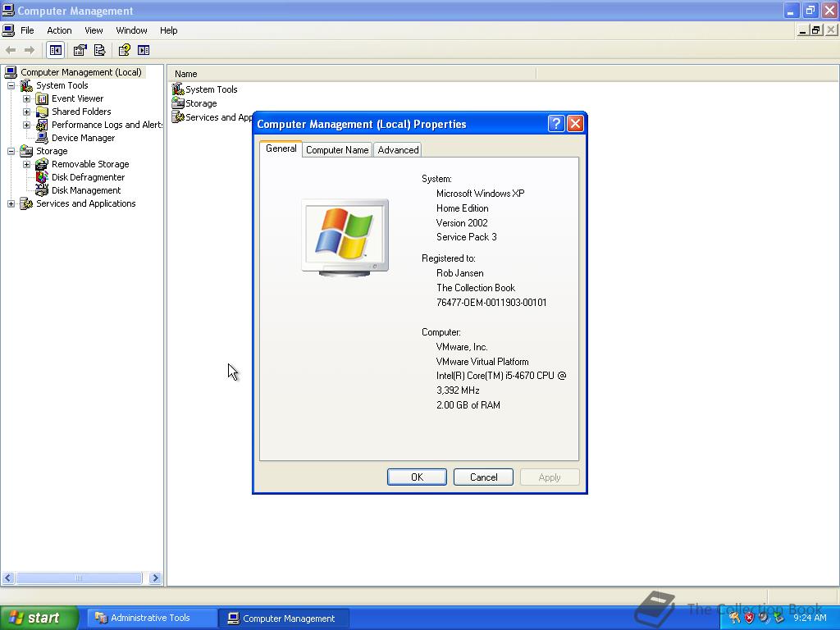
Task: Click the red security shield tray icon
Action: (749, 618)
